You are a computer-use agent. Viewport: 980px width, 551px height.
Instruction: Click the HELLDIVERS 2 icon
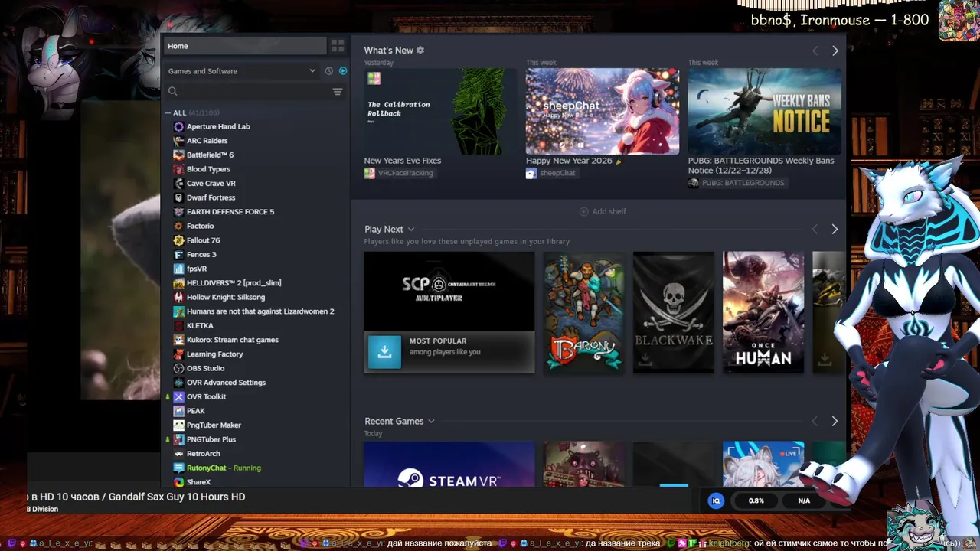click(x=178, y=283)
